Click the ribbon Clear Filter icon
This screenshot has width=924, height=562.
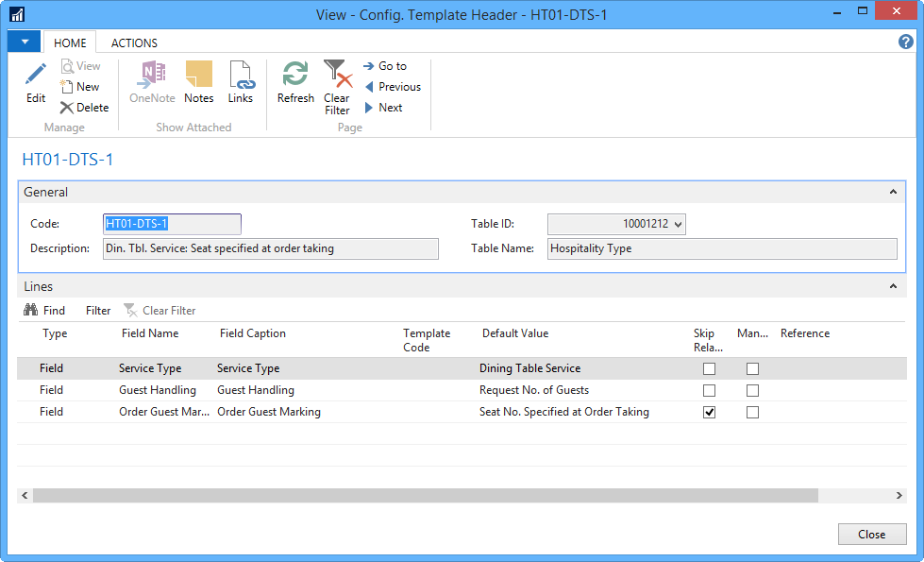[337, 76]
